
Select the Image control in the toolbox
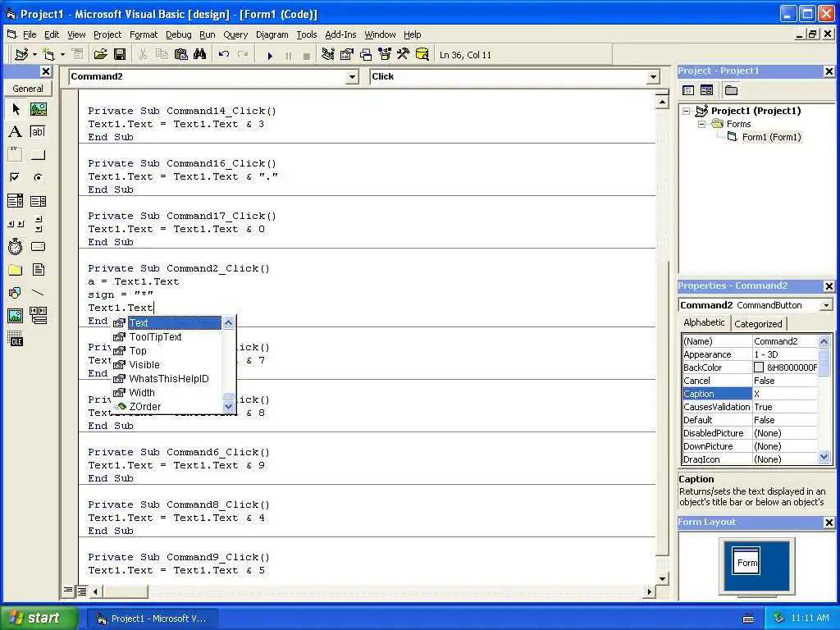click(x=16, y=316)
